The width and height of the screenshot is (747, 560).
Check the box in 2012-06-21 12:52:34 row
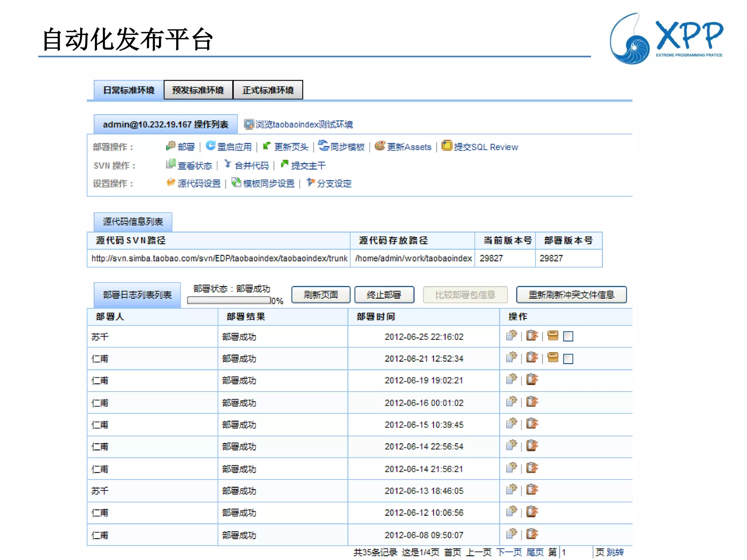pyautogui.click(x=568, y=359)
